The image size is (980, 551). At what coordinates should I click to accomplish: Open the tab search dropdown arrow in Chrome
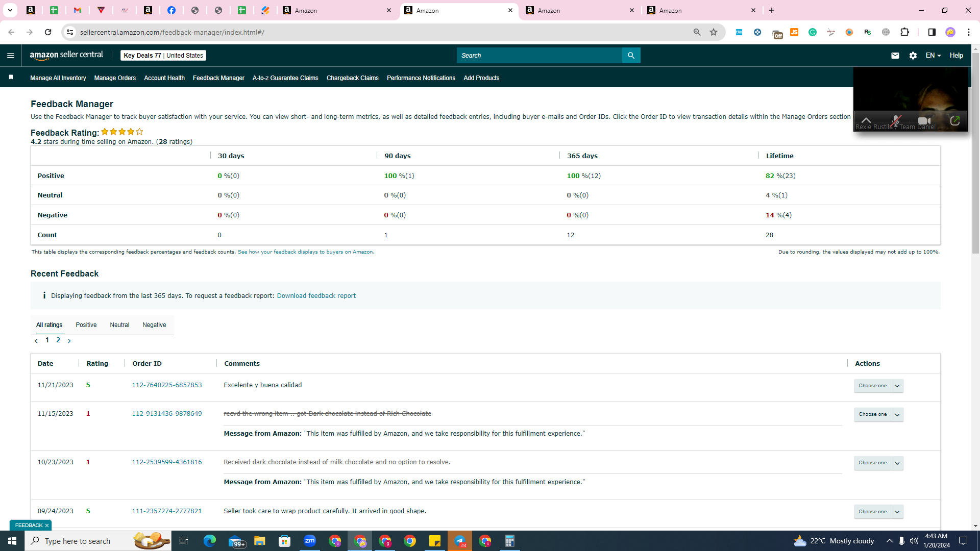pyautogui.click(x=10, y=10)
